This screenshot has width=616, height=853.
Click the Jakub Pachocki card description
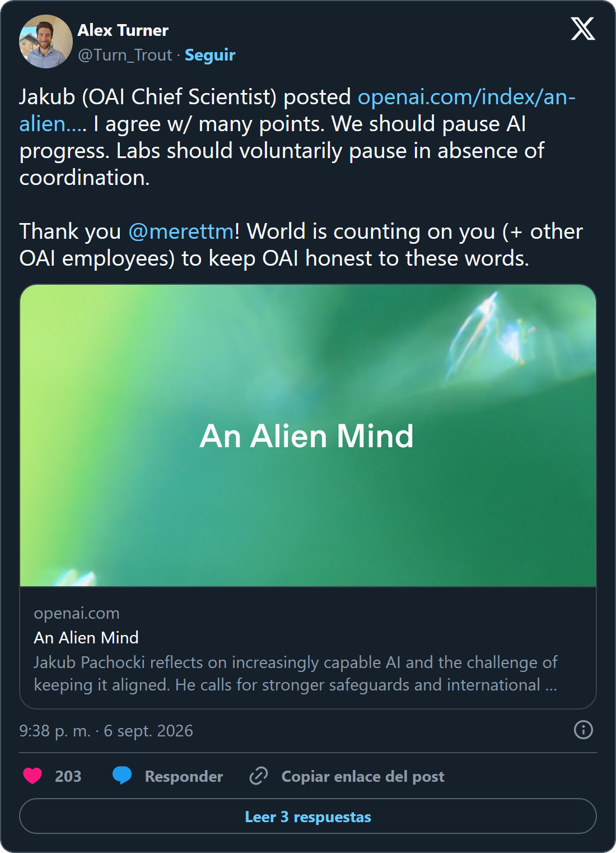296,674
